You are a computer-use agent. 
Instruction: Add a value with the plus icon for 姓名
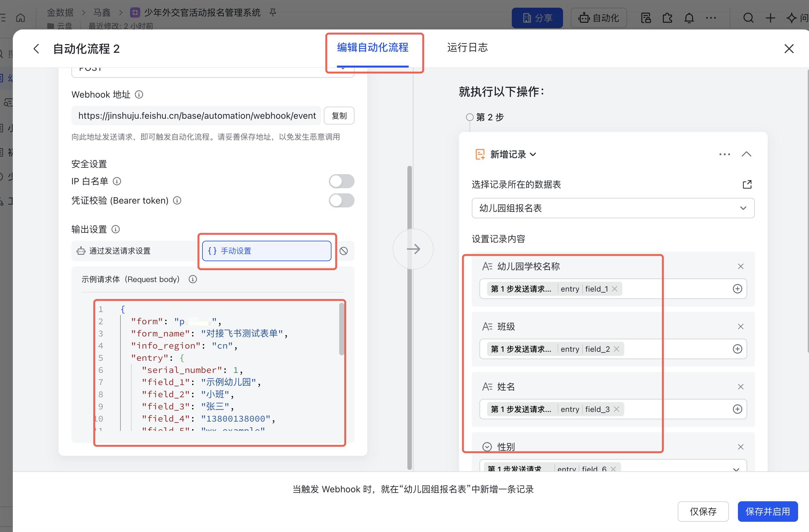pos(737,409)
